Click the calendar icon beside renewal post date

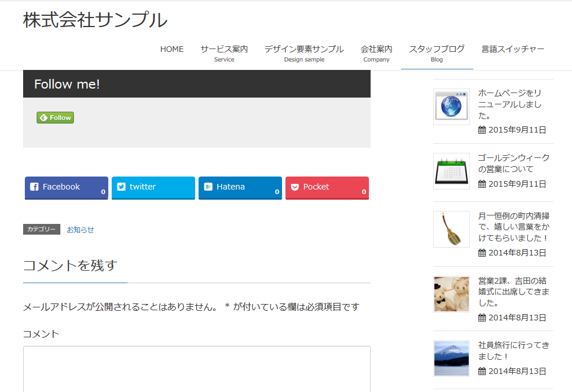[482, 130]
